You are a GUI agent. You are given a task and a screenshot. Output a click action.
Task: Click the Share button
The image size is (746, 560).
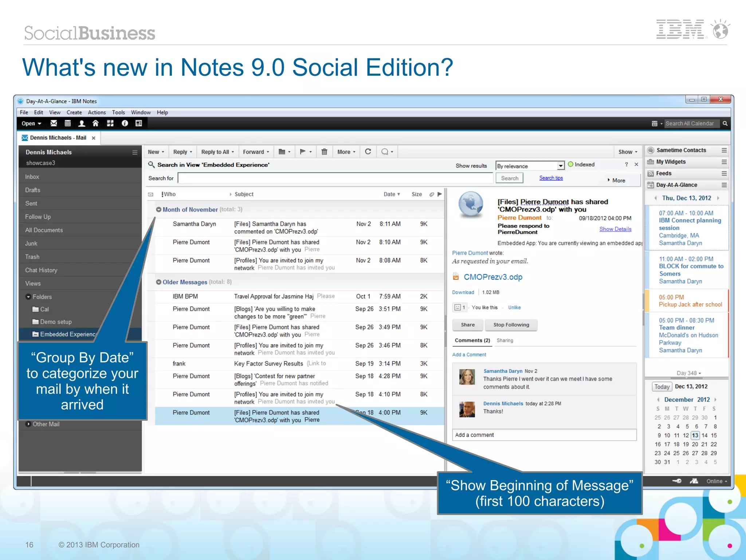[x=468, y=325]
